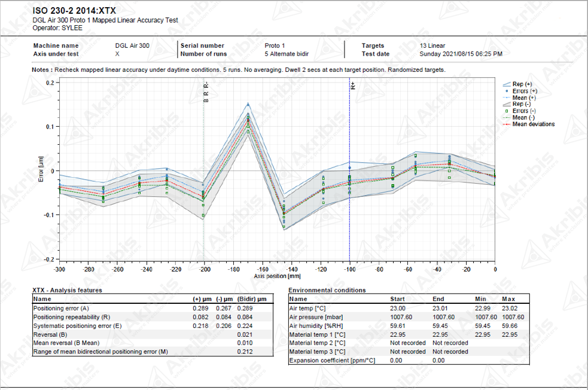Image resolution: width=588 pixels, height=390 pixels.
Task: Click the Errors (-) legend square marker
Action: pos(507,111)
